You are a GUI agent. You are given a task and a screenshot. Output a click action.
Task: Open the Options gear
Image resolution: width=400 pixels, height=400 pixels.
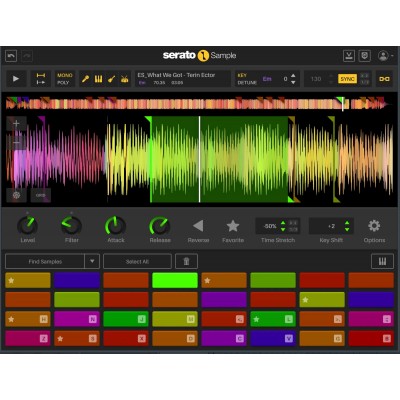click(x=374, y=226)
